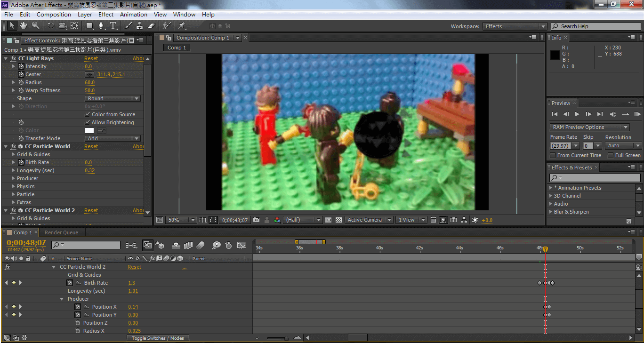
Task: Click the RAM preview play-through button
Action: [638, 114]
